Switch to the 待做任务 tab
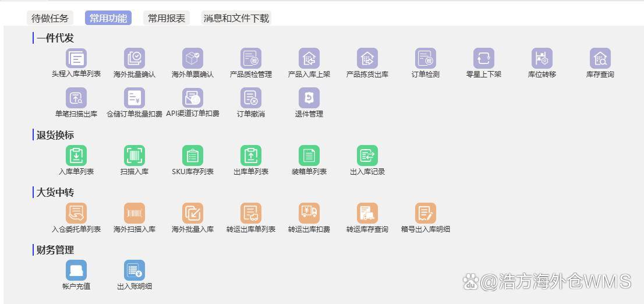Screen dimensions: 644x304 [x=50, y=18]
